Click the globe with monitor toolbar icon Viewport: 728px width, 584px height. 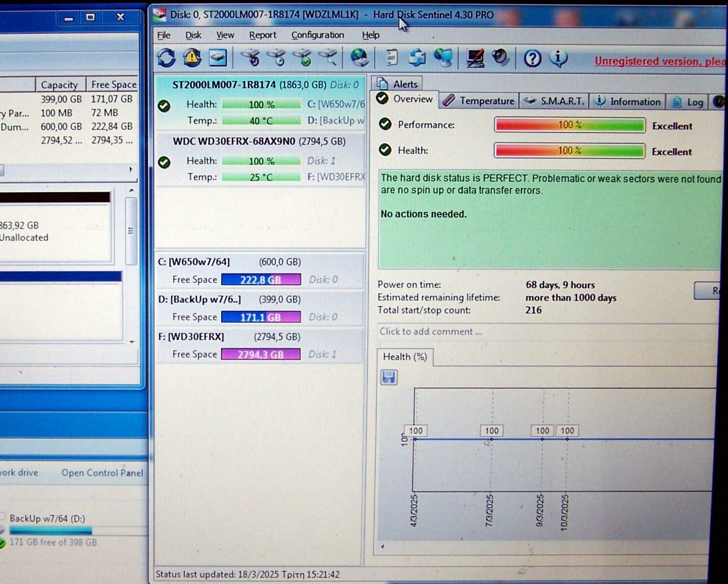[443, 57]
